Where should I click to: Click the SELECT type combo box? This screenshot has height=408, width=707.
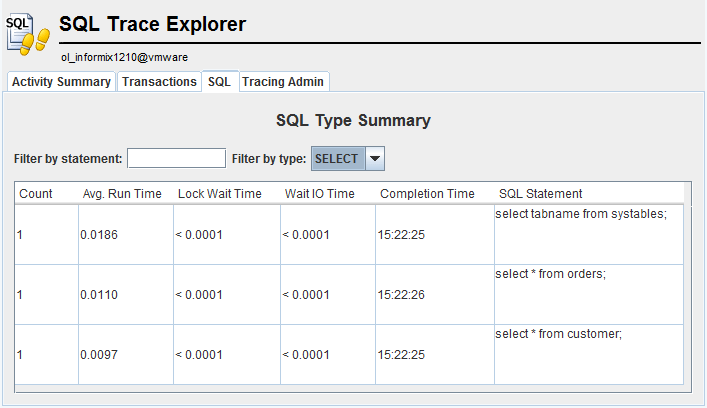pos(336,158)
